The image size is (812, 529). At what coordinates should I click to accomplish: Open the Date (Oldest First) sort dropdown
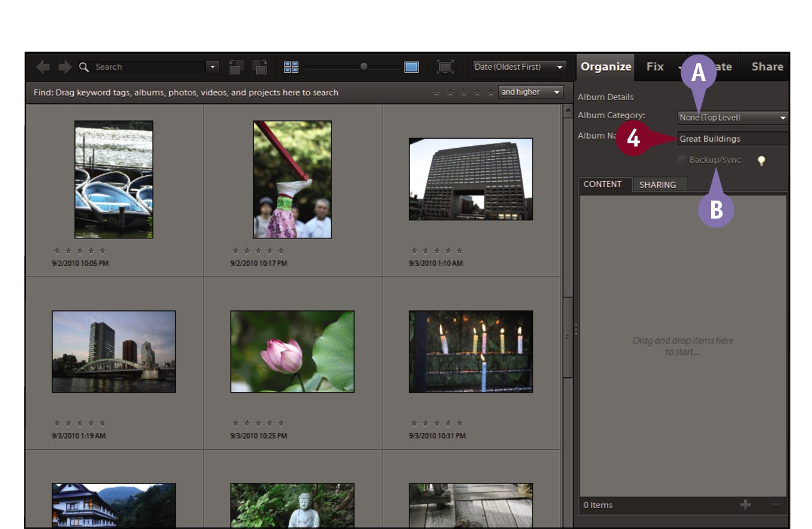pyautogui.click(x=519, y=67)
